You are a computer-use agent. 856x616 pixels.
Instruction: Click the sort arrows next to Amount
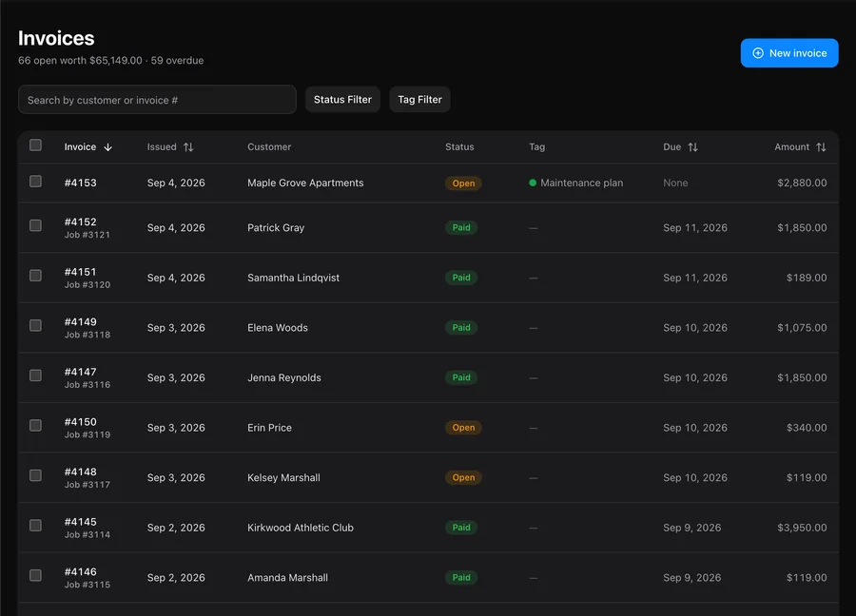click(821, 147)
